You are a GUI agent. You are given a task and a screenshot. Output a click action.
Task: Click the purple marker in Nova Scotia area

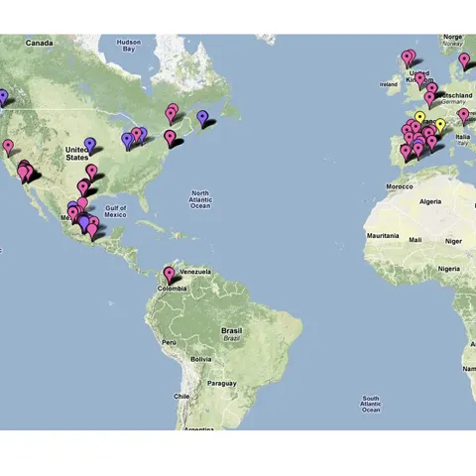[202, 119]
